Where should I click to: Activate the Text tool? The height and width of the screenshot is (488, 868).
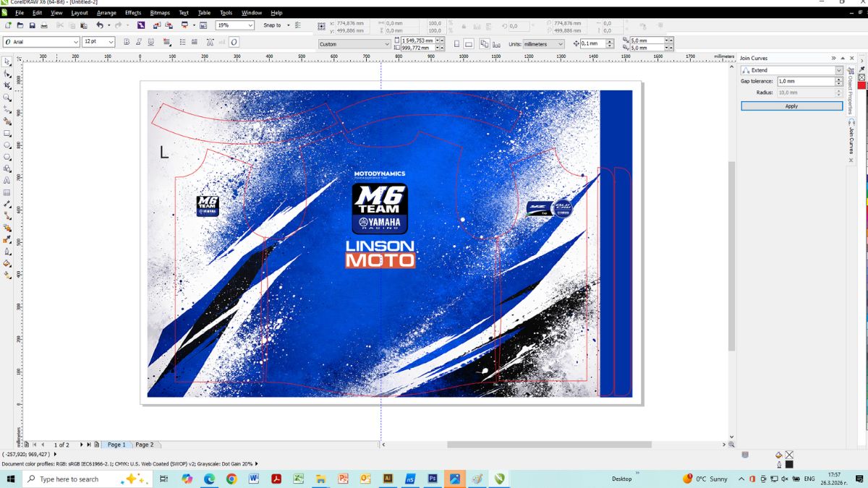(7, 180)
